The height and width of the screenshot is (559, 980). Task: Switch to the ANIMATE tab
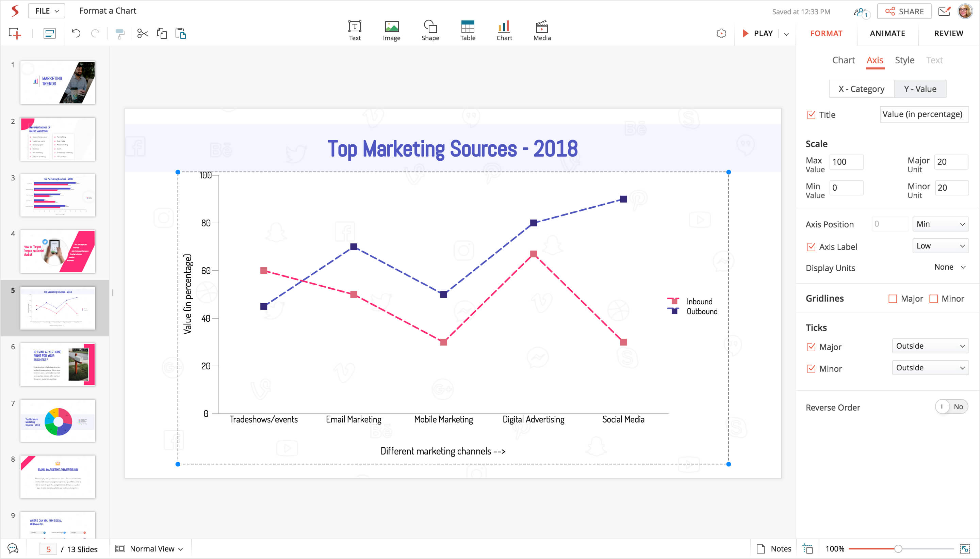click(887, 33)
